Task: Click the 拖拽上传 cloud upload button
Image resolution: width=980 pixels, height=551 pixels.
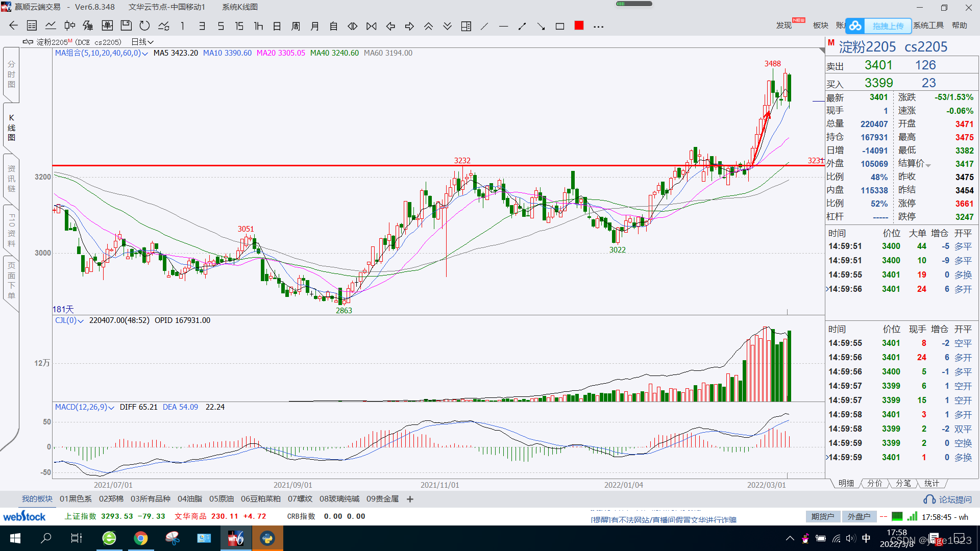Action: click(x=878, y=26)
